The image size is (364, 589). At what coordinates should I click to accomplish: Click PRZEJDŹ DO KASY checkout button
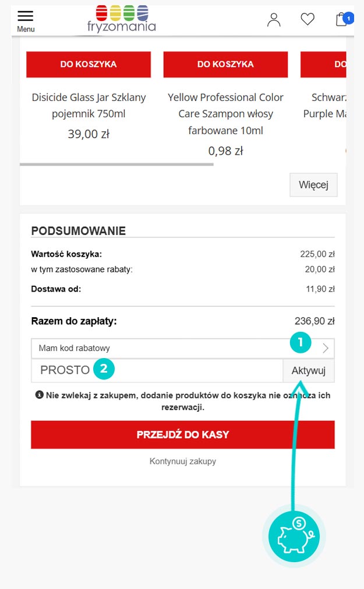tap(183, 434)
